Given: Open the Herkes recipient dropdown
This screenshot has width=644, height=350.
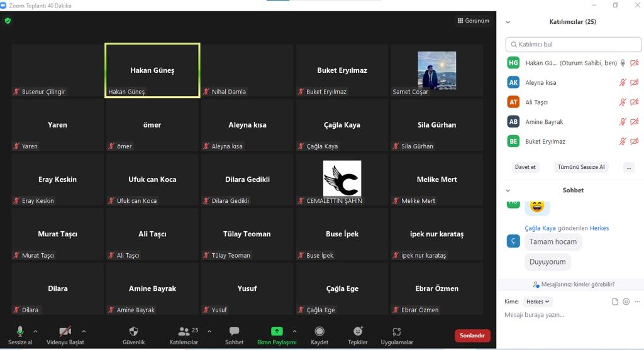Looking at the screenshot, I should click(538, 302).
